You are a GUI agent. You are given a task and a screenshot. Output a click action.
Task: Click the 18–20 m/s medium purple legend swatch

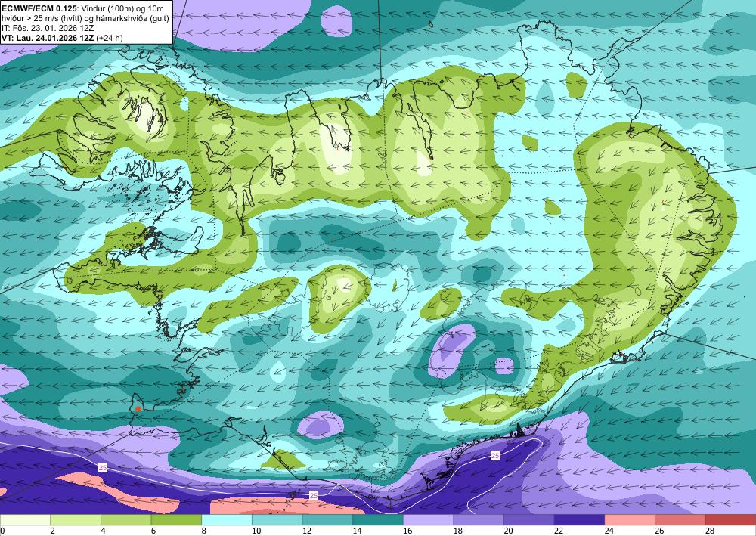(x=479, y=520)
